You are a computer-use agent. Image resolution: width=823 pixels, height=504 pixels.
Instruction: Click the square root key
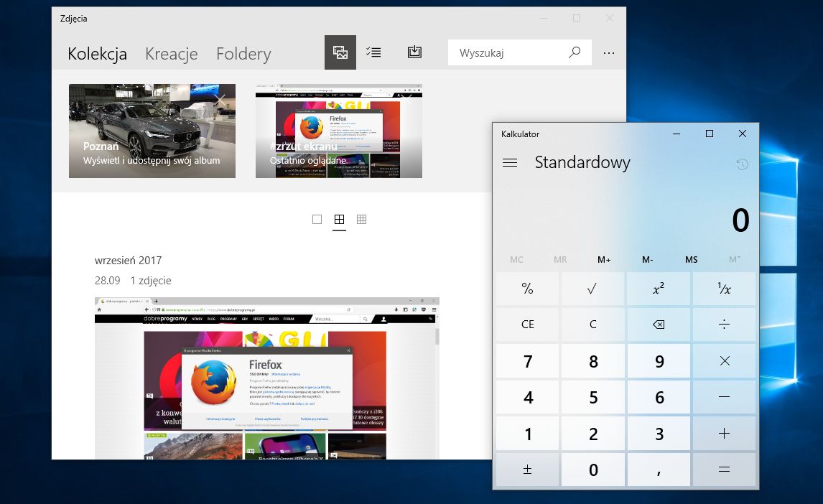click(x=592, y=289)
